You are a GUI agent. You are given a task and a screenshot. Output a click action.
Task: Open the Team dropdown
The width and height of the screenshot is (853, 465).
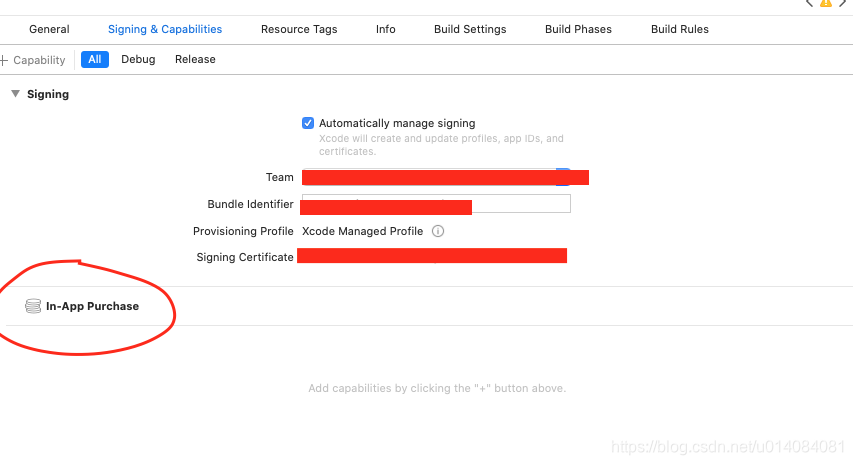tap(562, 177)
